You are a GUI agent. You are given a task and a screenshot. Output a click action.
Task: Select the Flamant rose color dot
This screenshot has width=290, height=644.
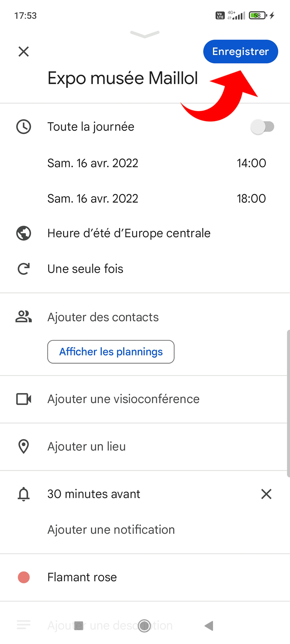24,577
